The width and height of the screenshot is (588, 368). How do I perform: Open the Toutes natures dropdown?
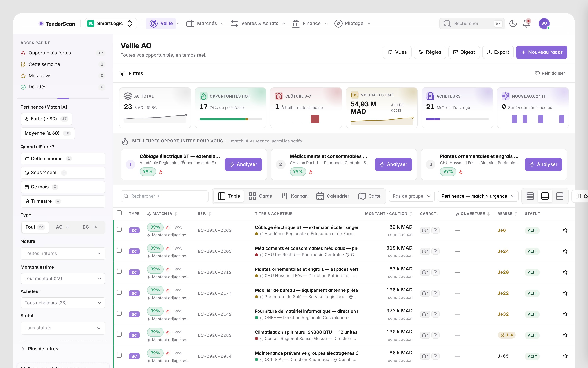pos(63,253)
